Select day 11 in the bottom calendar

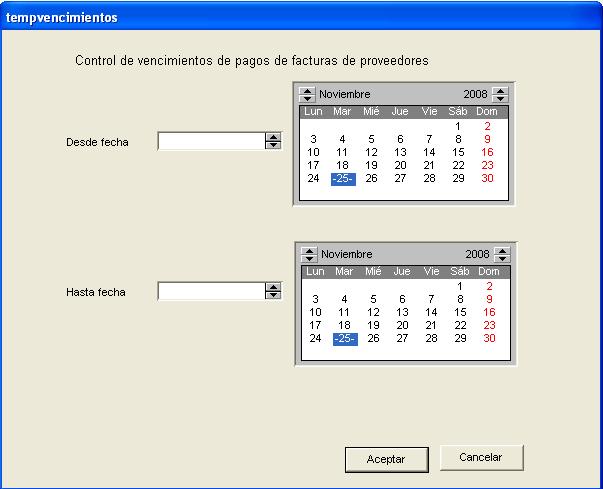click(344, 312)
